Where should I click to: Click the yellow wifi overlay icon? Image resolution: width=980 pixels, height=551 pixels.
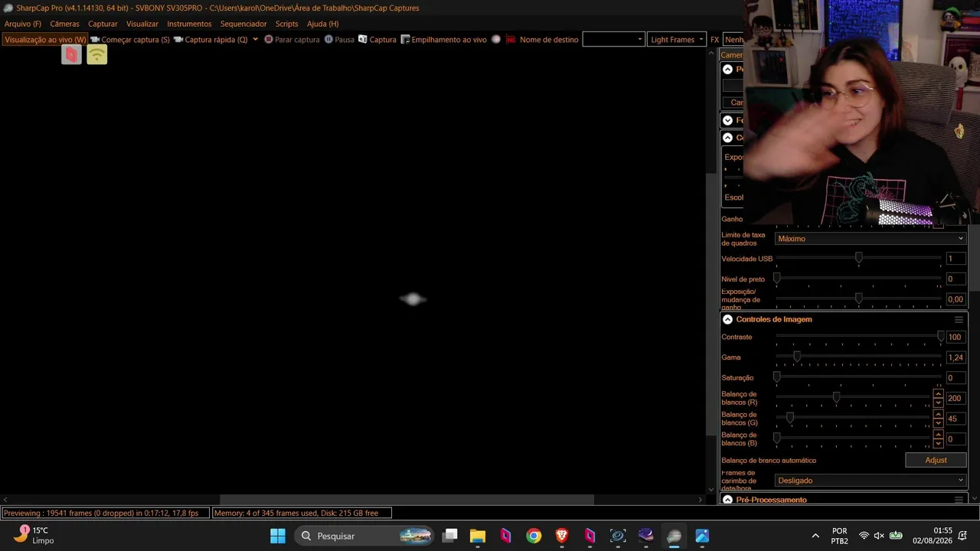point(96,54)
